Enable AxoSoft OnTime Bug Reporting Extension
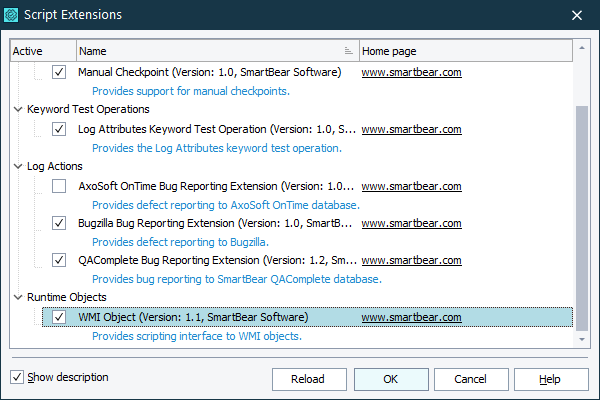The height and width of the screenshot is (400, 600). [x=59, y=186]
